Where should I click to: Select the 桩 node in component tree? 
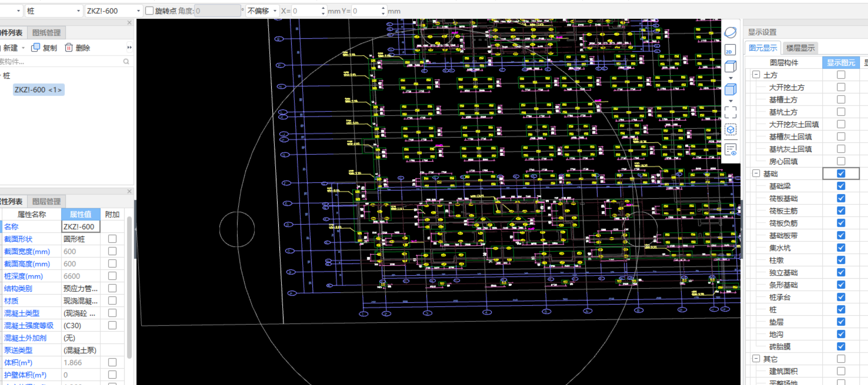pos(7,76)
